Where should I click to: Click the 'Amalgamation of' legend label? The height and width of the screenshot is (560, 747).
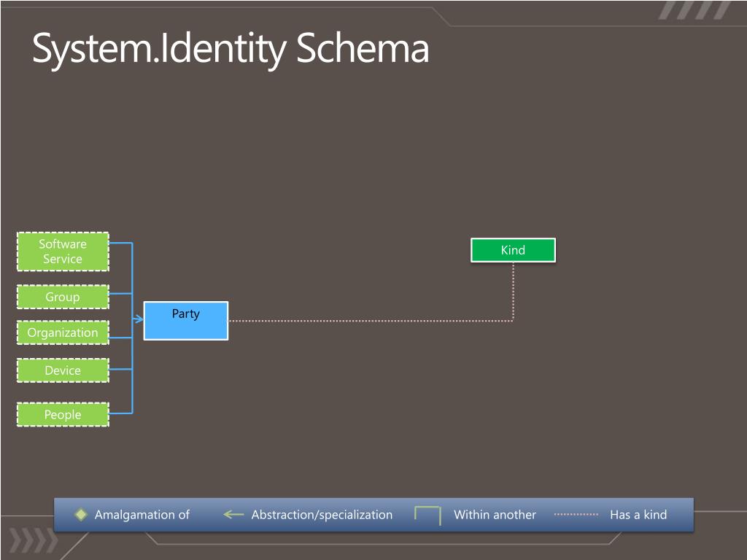click(142, 515)
